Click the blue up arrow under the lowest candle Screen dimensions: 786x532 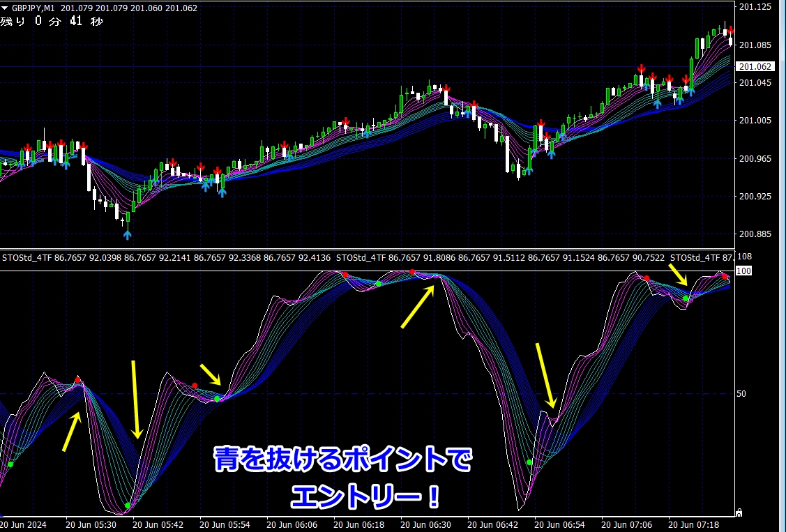[127, 234]
